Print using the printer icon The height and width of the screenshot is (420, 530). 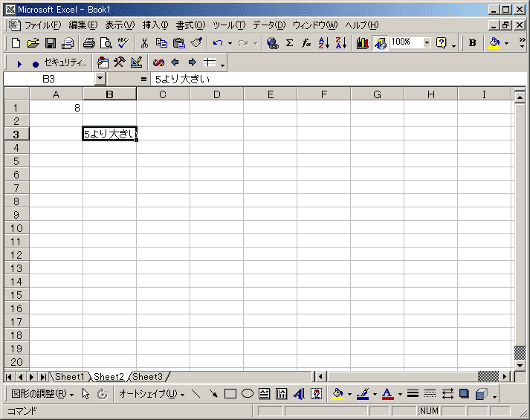click(x=89, y=43)
